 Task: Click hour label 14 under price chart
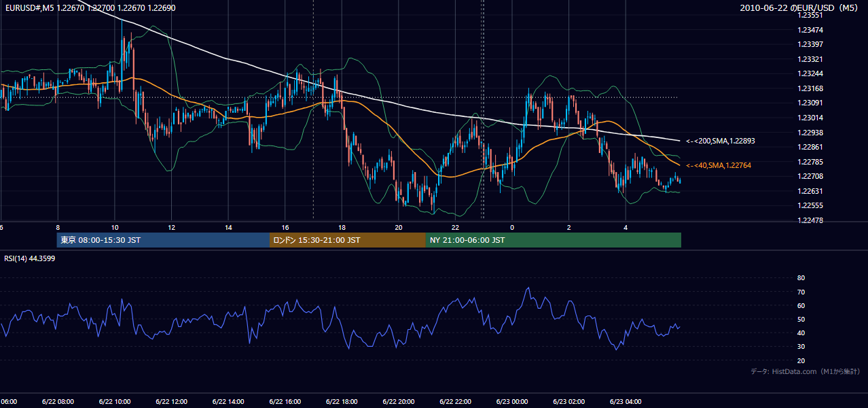coord(228,228)
